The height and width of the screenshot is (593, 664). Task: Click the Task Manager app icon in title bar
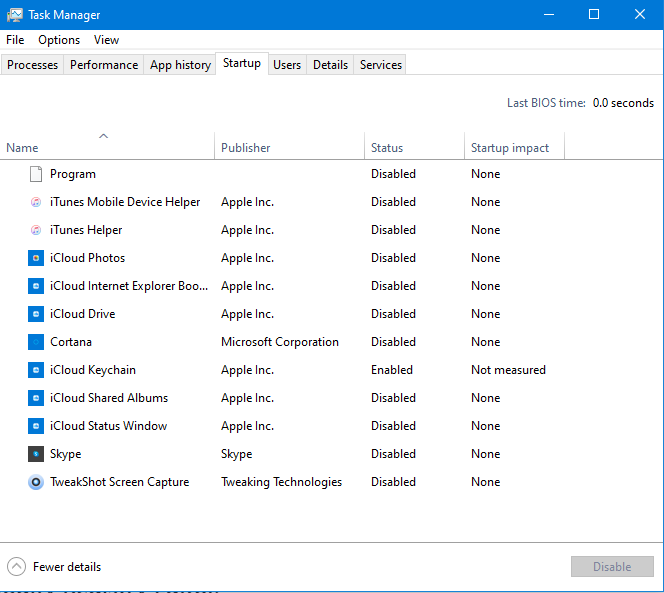point(14,15)
